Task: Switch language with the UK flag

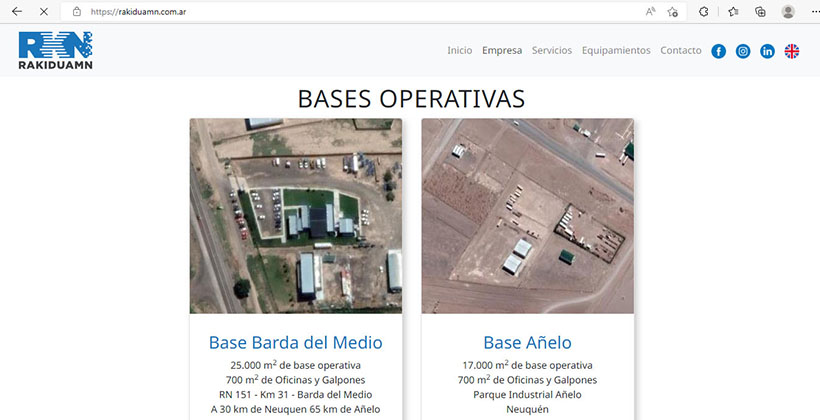Action: tap(791, 51)
